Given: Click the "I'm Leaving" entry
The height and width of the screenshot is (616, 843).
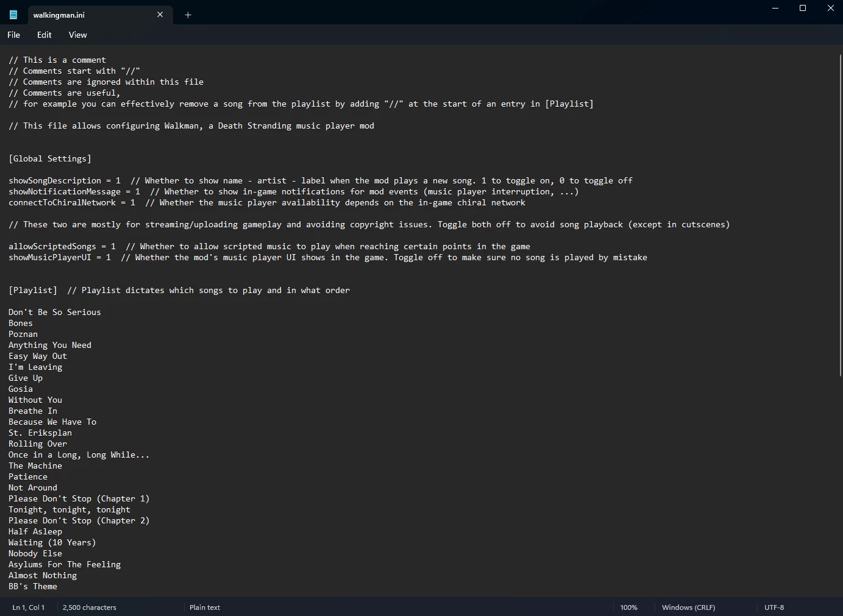Looking at the screenshot, I should point(35,367).
